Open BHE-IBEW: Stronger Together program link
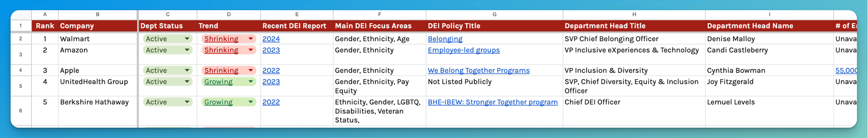Image resolution: width=868 pixels, height=138 pixels. pos(493,102)
